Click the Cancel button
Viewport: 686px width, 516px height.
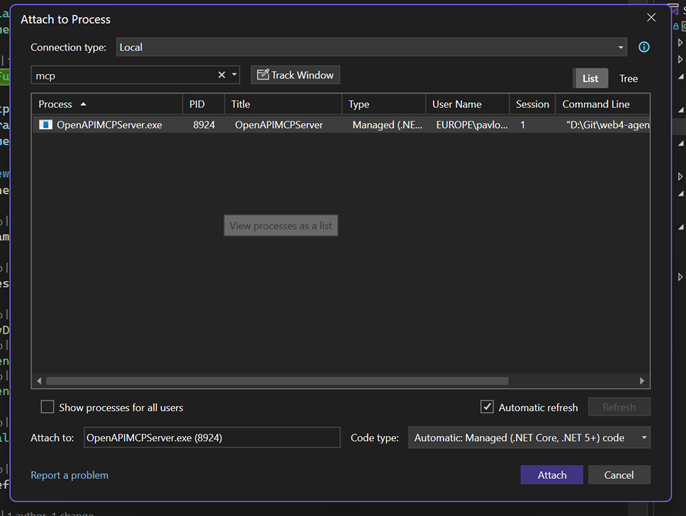(619, 475)
